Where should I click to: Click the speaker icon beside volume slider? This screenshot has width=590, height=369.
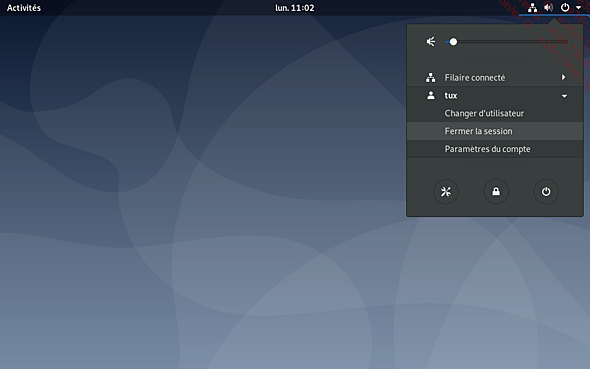[431, 42]
